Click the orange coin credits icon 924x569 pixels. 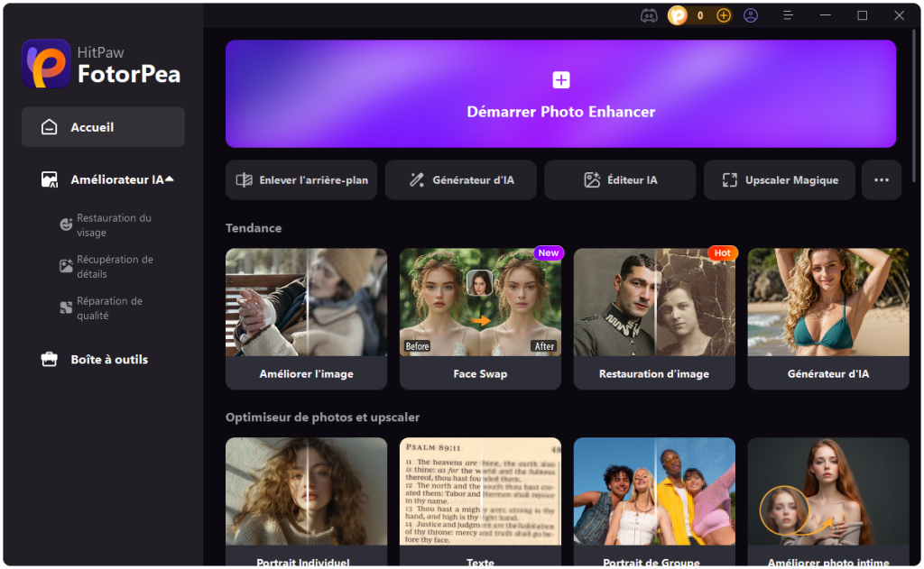click(x=677, y=15)
